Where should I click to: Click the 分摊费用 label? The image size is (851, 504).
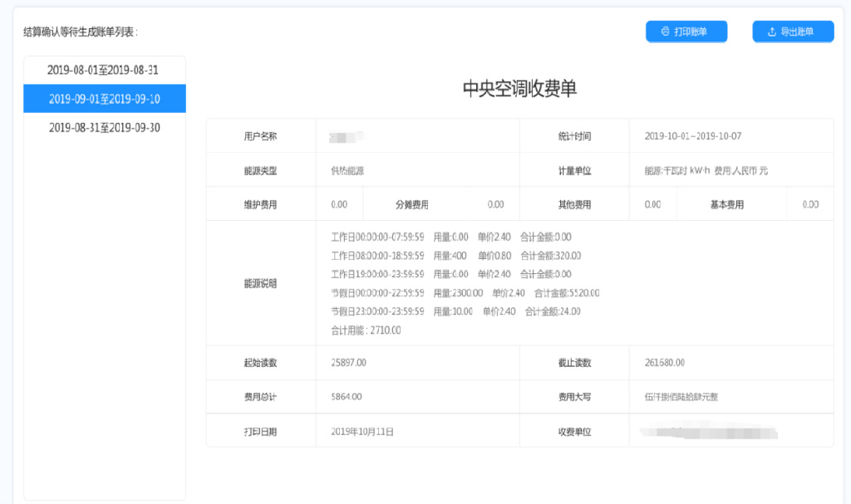[412, 204]
